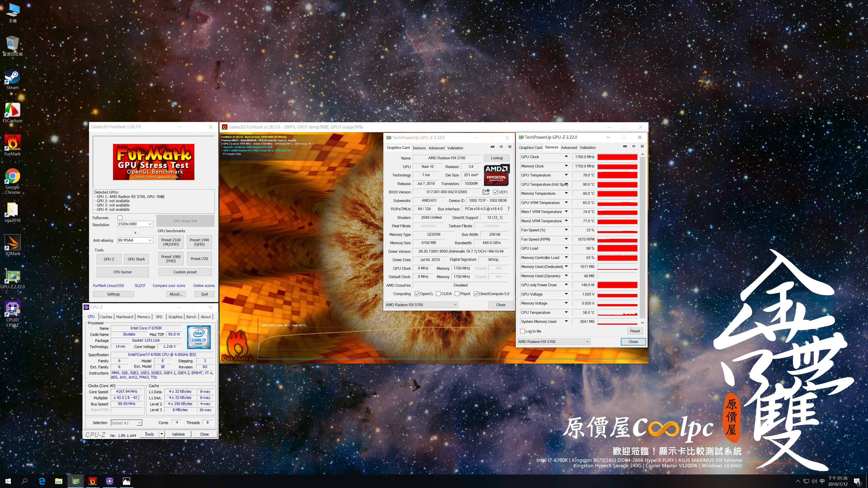The image size is (868, 488).
Task: Click refresh icon in GPU-Z Sensors window
Action: [633, 146]
